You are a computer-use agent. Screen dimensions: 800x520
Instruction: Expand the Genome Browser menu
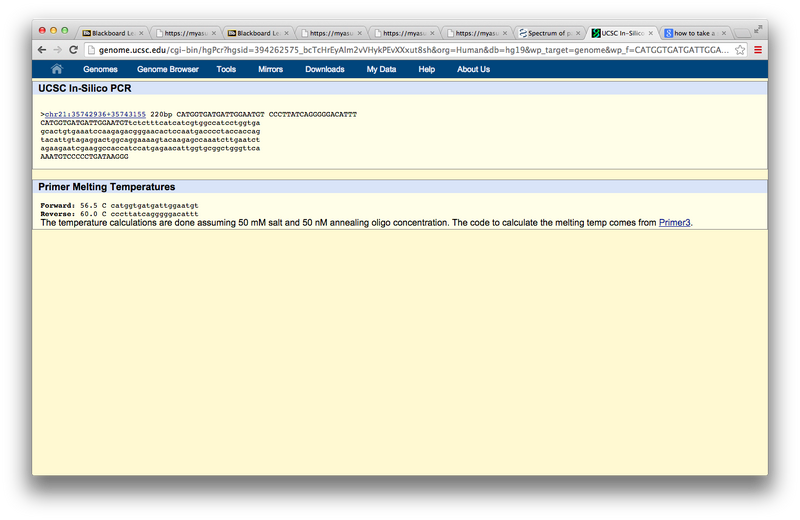pyautogui.click(x=166, y=69)
